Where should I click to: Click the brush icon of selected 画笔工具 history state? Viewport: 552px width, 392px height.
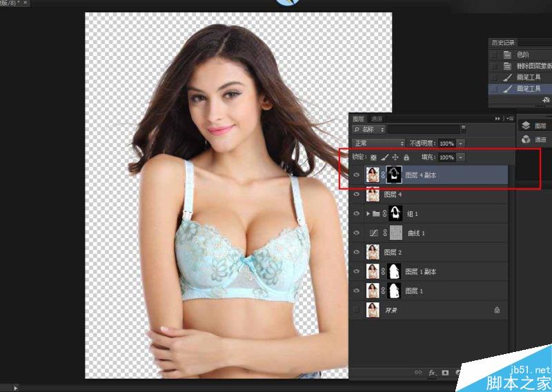[x=508, y=89]
